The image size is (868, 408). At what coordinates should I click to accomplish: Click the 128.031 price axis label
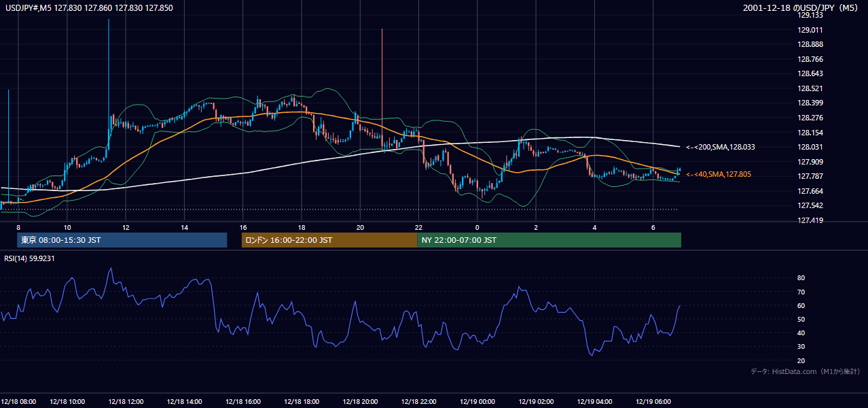[810, 147]
